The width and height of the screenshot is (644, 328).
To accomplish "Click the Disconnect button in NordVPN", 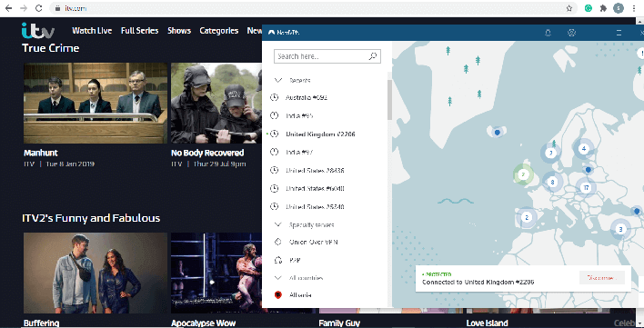I will (x=601, y=277).
